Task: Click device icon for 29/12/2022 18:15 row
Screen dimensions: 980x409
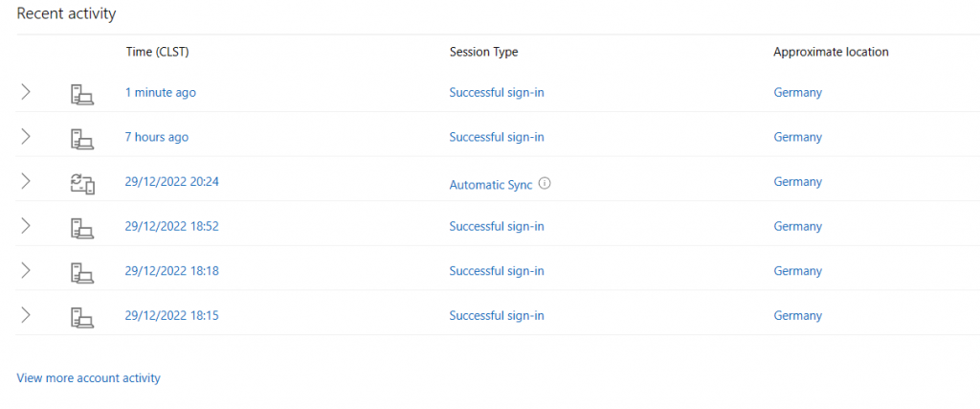Action: pos(81,317)
